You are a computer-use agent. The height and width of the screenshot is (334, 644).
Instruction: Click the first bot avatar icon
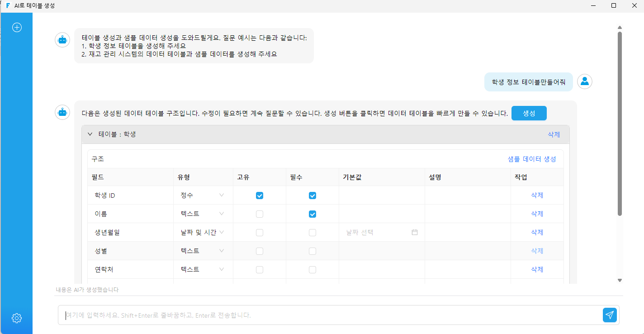tap(62, 40)
